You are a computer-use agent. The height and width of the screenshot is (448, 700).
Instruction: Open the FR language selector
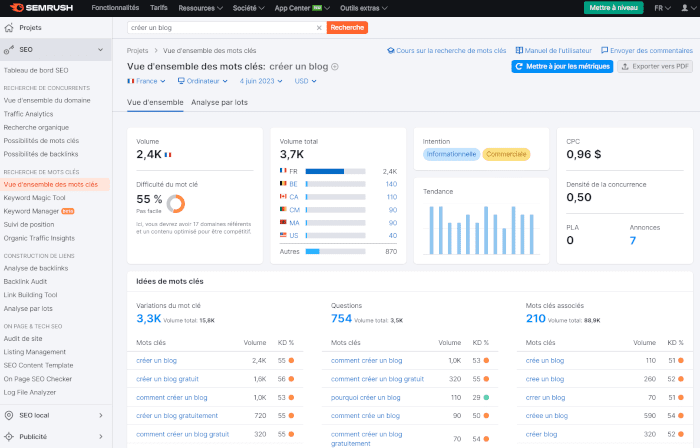(x=662, y=8)
